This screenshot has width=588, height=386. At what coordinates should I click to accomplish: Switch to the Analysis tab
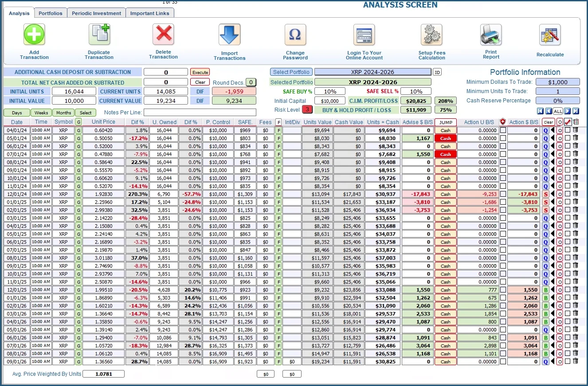pyautogui.click(x=19, y=13)
